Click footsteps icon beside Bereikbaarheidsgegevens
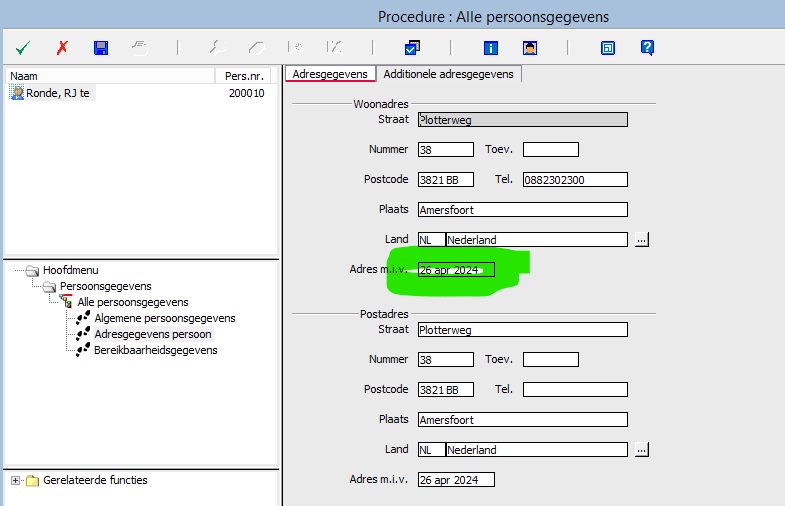785x506 pixels. (83, 350)
